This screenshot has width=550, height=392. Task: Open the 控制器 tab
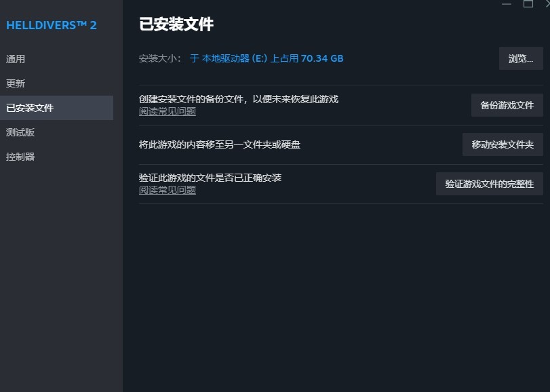[20, 156]
